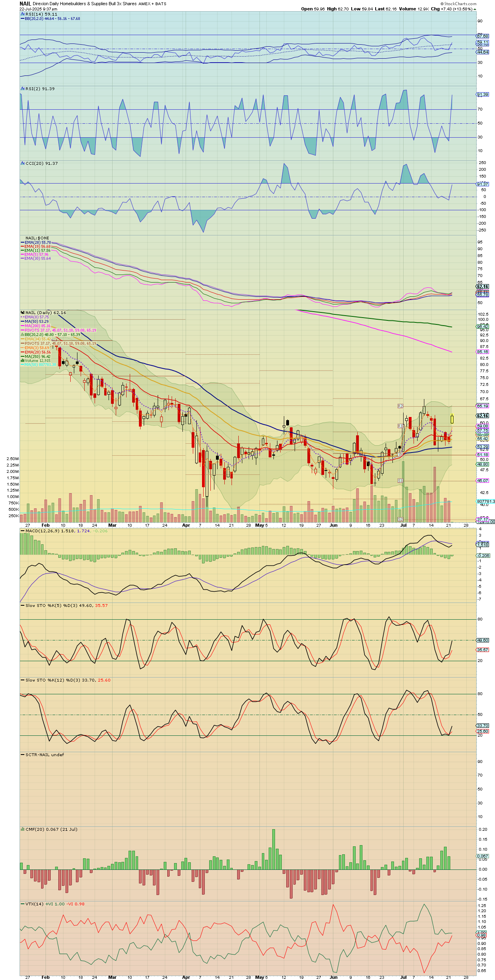Click the Volume 12.9K header value

point(414,9)
